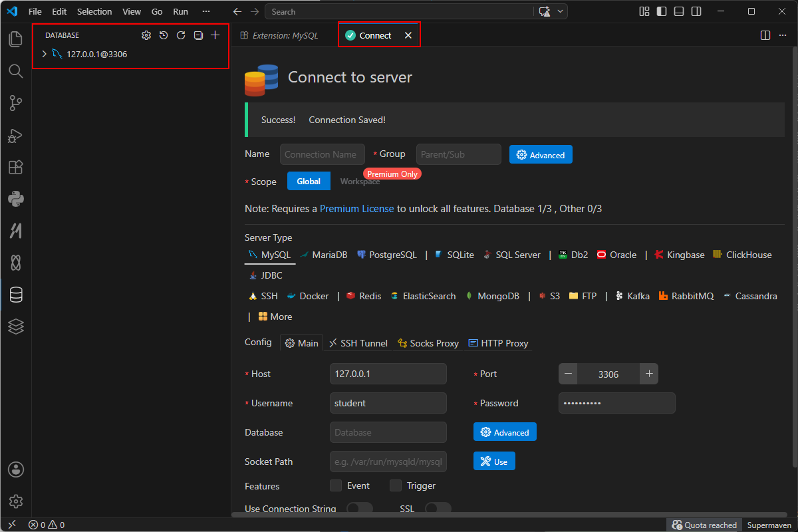This screenshot has width=798, height=532.
Task: Open the Copilot chat dropdown arrow
Action: click(561, 11)
